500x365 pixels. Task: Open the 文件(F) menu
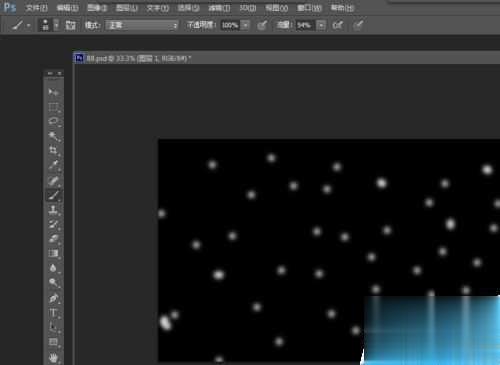(37, 8)
